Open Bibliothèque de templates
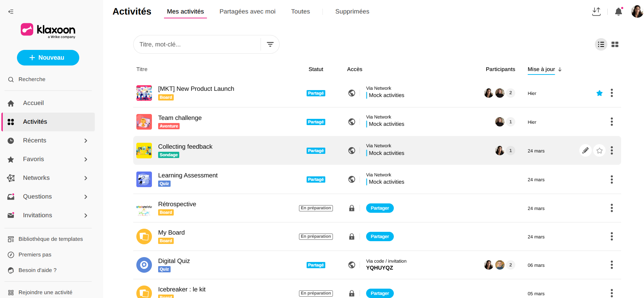Viewport: 644px width, 298px height. click(51, 239)
